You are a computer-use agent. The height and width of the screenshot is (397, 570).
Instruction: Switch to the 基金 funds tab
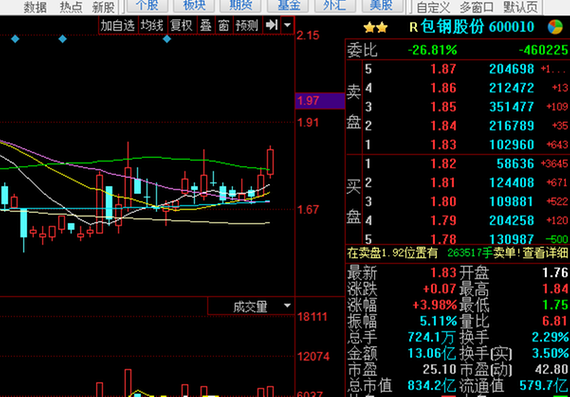288,5
